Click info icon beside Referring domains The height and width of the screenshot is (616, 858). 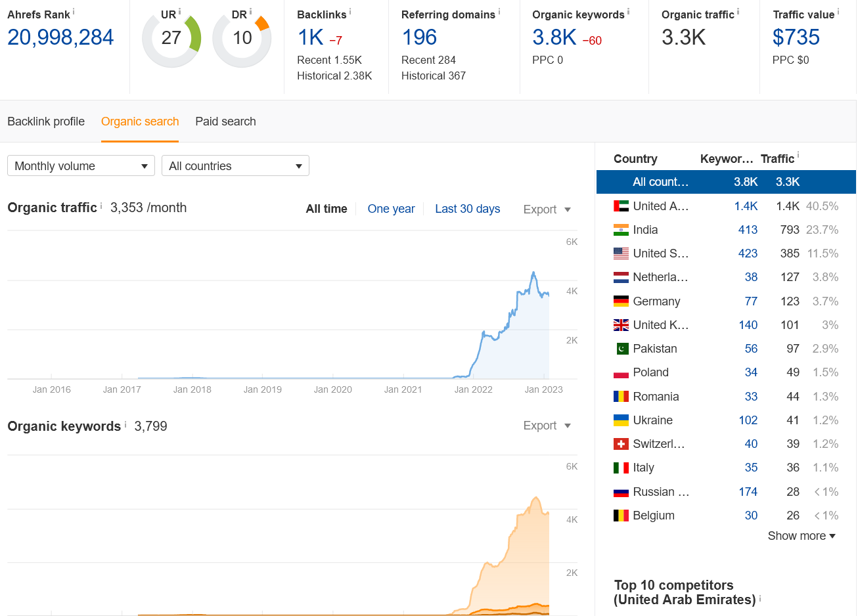pyautogui.click(x=499, y=12)
